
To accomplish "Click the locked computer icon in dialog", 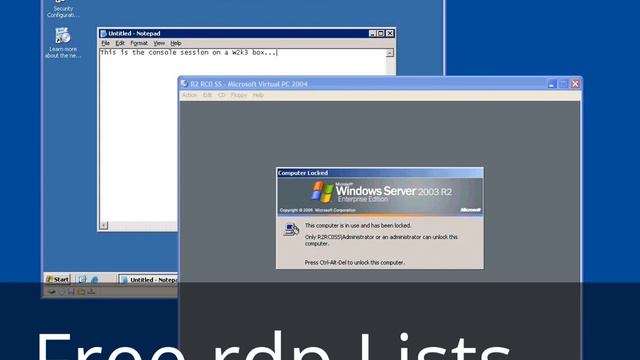I will click(x=291, y=230).
